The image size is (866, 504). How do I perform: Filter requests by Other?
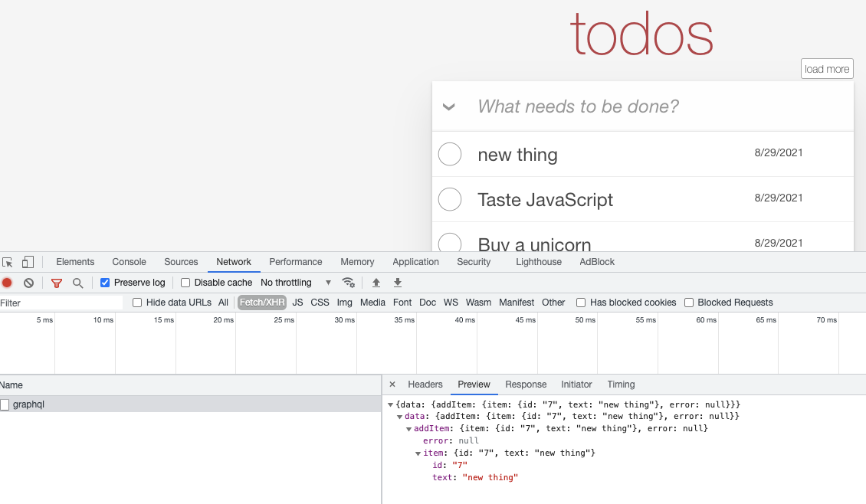pos(553,303)
